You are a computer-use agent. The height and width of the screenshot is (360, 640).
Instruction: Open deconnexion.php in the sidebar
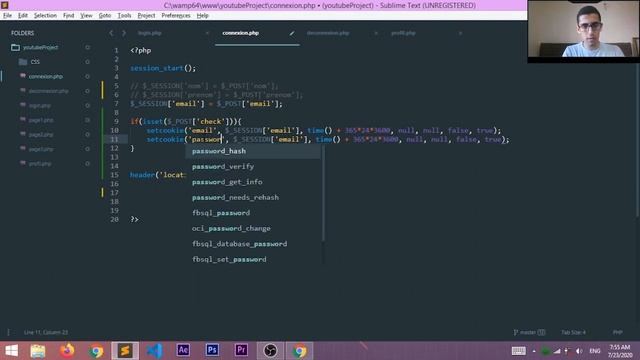(x=48, y=91)
